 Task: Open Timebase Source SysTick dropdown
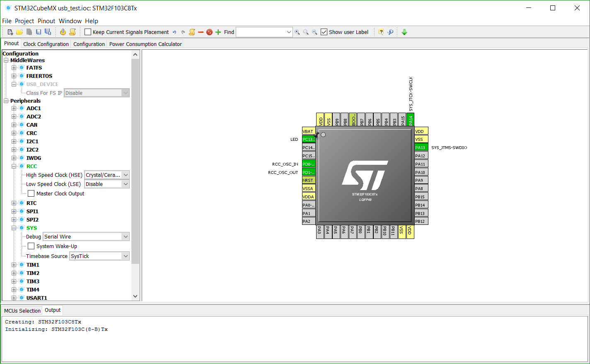click(99, 256)
